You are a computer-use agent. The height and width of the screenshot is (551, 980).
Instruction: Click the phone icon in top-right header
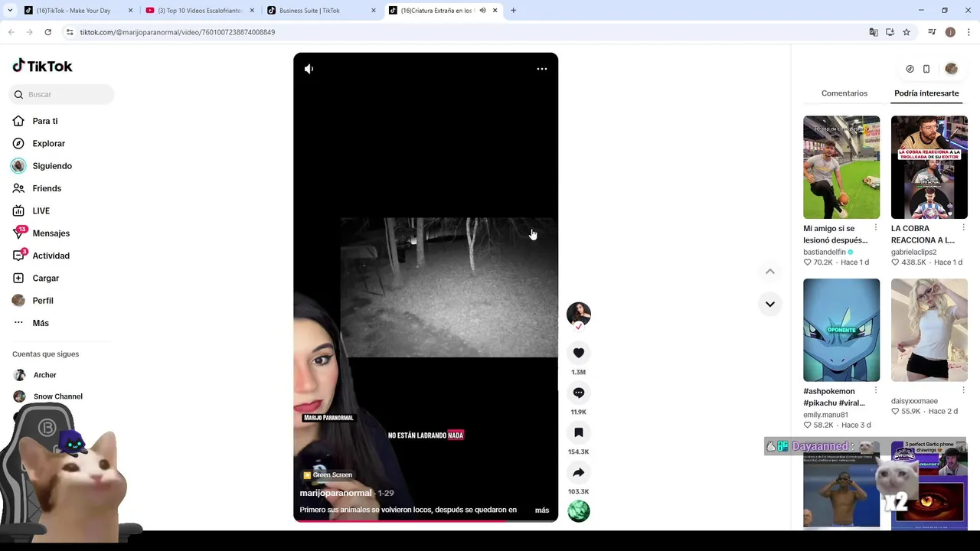[x=926, y=69]
